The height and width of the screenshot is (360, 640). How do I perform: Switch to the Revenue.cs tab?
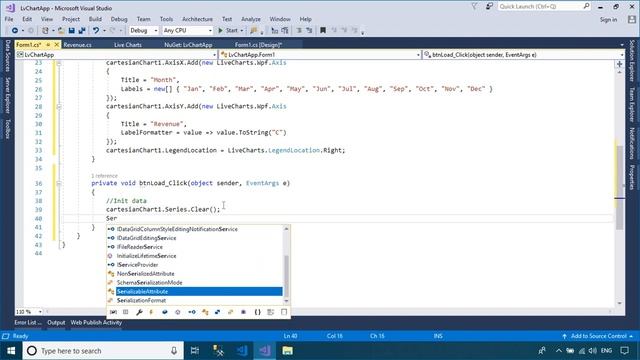point(78,45)
